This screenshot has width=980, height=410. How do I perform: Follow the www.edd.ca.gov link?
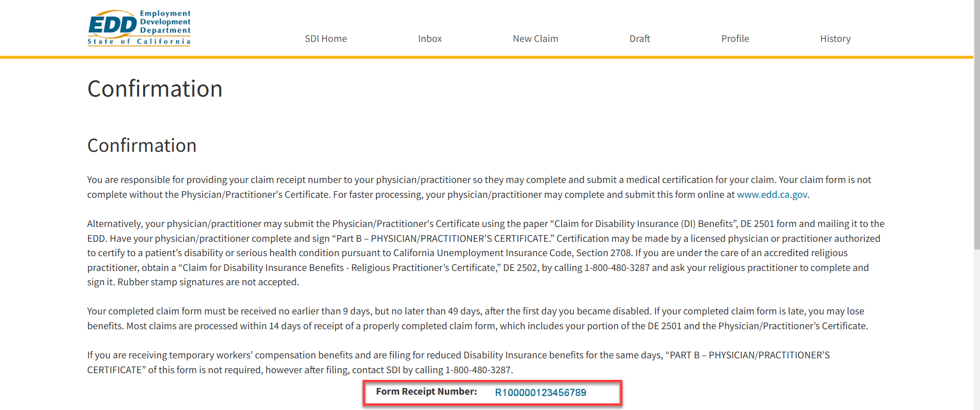(x=771, y=195)
